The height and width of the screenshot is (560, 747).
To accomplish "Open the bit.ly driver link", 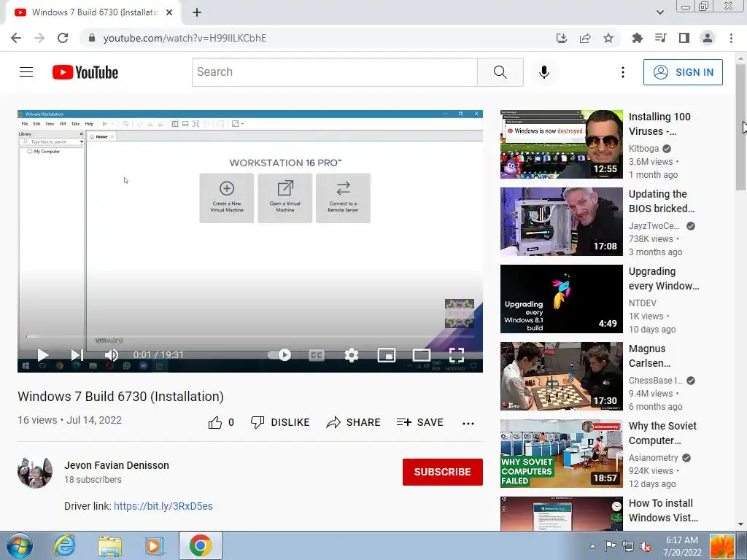I will click(x=163, y=506).
